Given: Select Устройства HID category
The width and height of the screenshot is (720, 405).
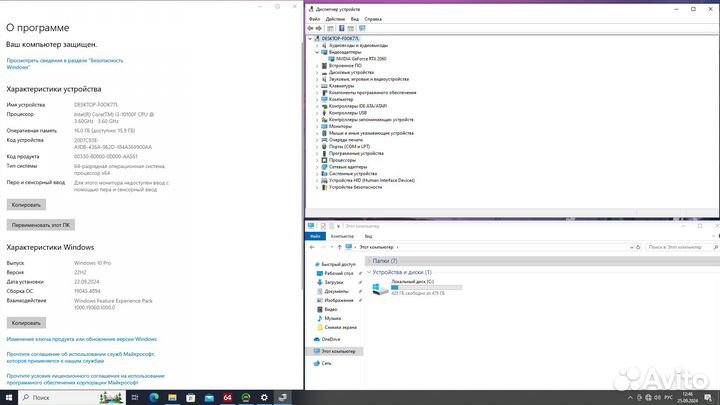Looking at the screenshot, I should click(371, 180).
